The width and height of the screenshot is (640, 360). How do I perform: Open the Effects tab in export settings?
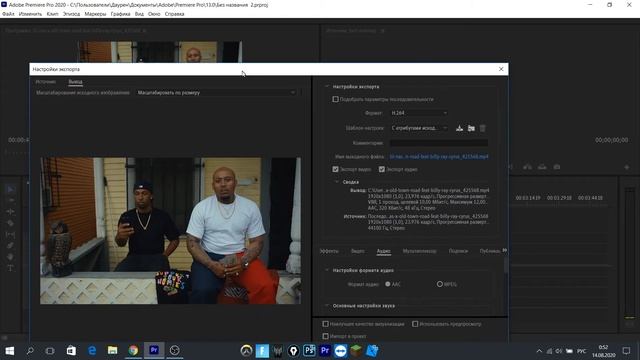pos(329,251)
